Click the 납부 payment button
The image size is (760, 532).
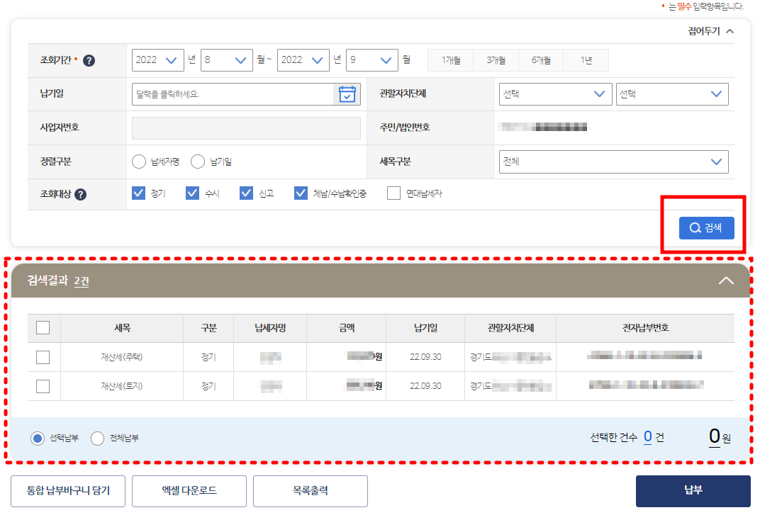[693, 491]
